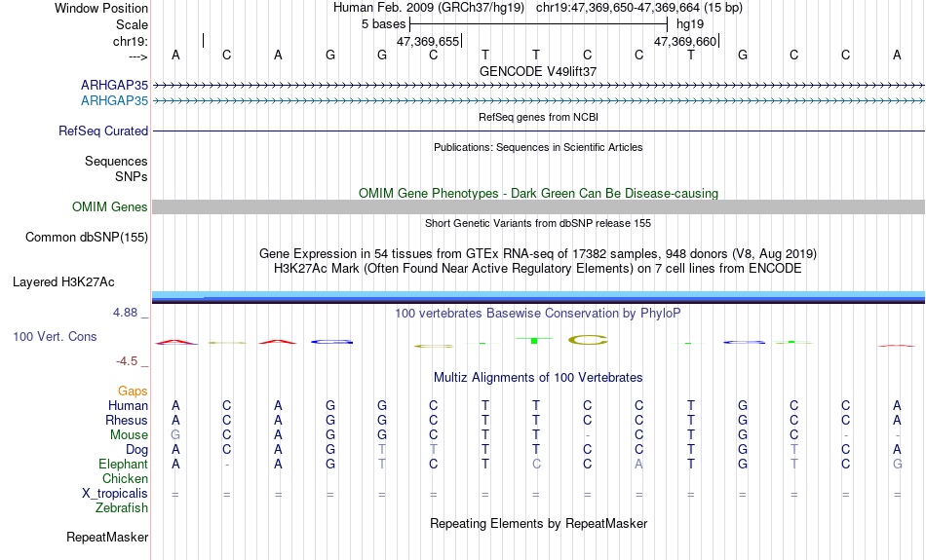Click Short Genetic Variants from dbSNP title

(538, 223)
